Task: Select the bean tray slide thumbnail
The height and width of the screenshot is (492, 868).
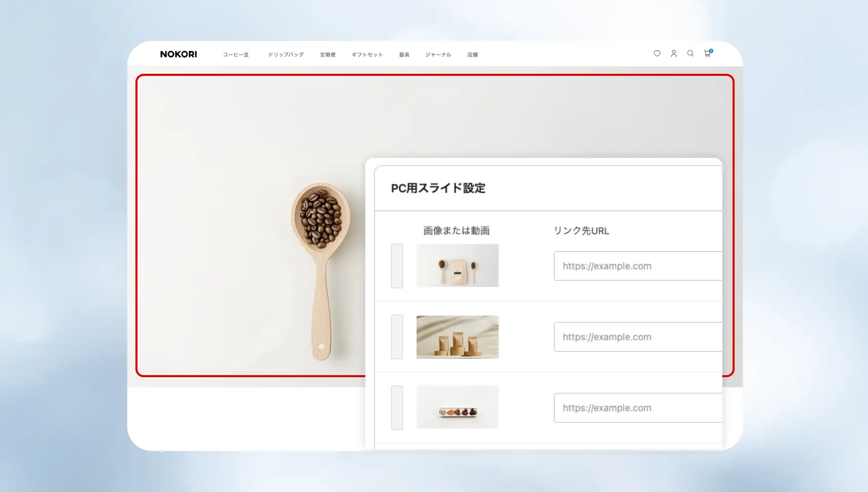Action: pos(458,407)
